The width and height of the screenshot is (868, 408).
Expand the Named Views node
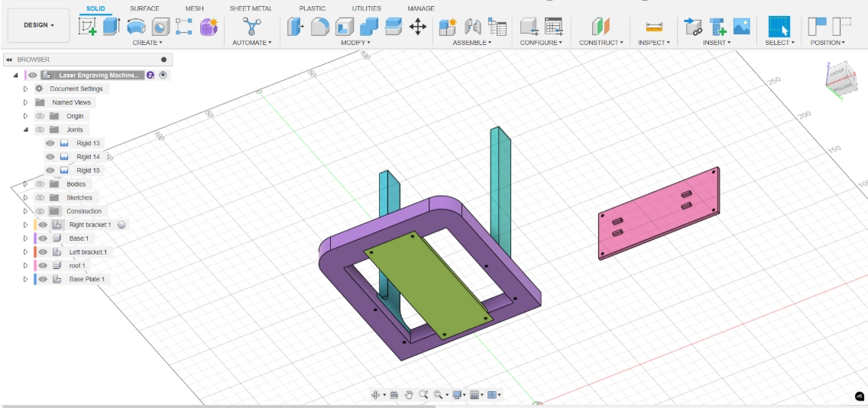tap(25, 102)
